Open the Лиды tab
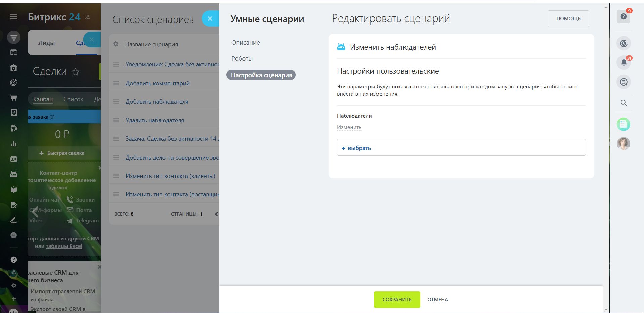This screenshot has height=313, width=644. click(x=46, y=43)
